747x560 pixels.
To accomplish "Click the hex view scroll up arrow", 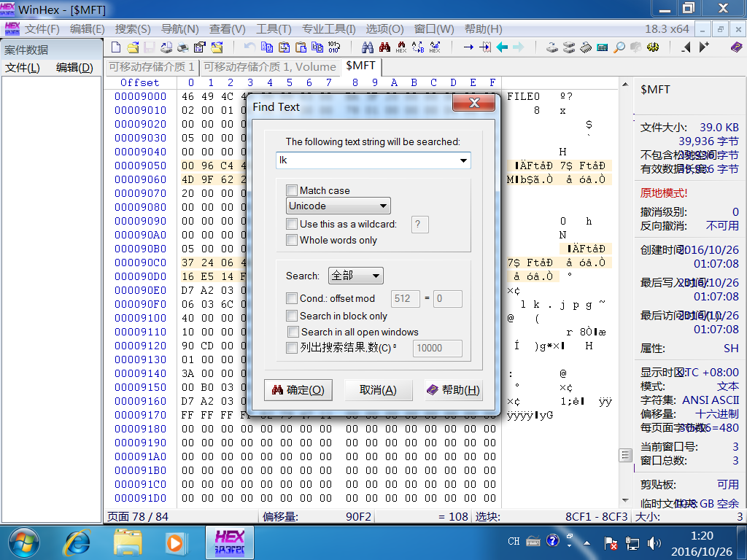I will (625, 85).
